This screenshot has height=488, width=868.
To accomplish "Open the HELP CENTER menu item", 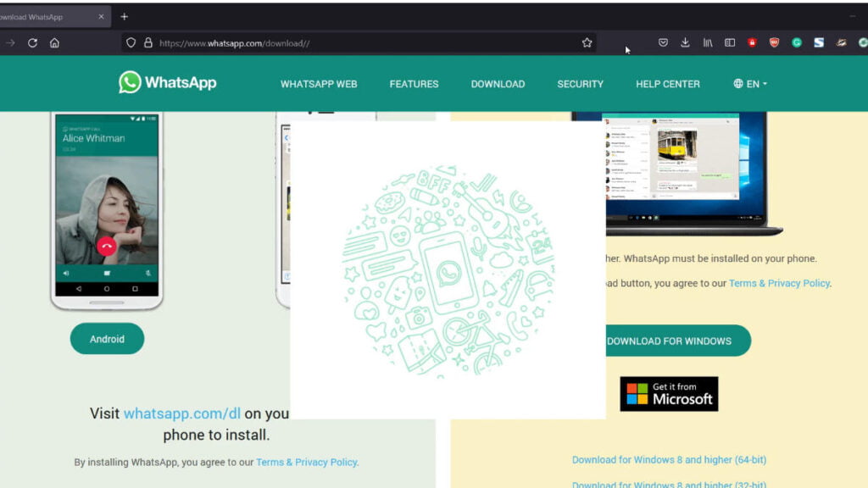I will click(x=666, y=83).
